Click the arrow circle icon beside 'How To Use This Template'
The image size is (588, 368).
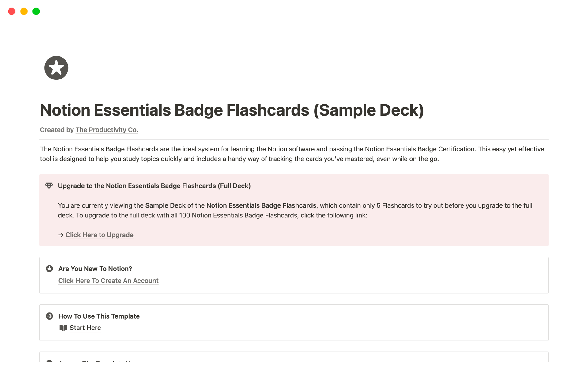coord(49,316)
